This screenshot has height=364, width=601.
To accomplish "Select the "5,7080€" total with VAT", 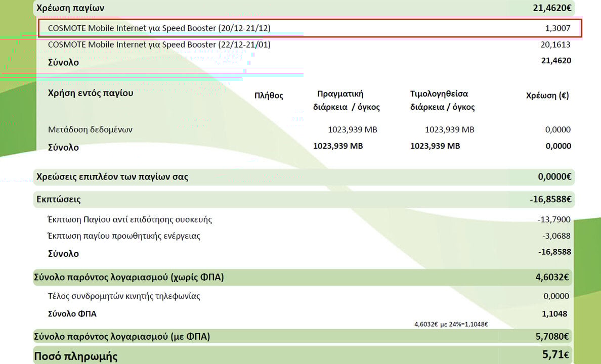I will click(552, 336).
